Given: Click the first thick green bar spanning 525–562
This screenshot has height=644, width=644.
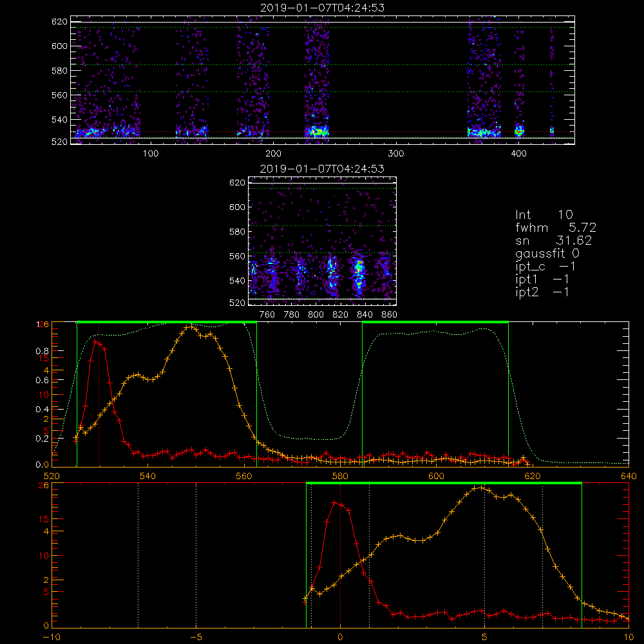Looking at the screenshot, I should click(167, 323).
